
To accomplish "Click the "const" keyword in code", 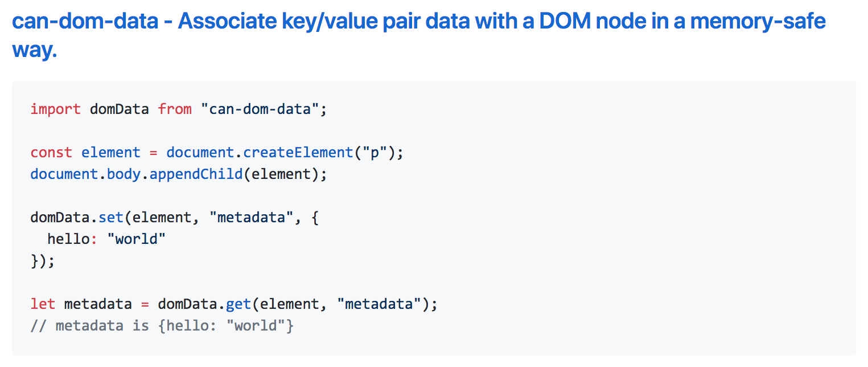I will coord(51,152).
